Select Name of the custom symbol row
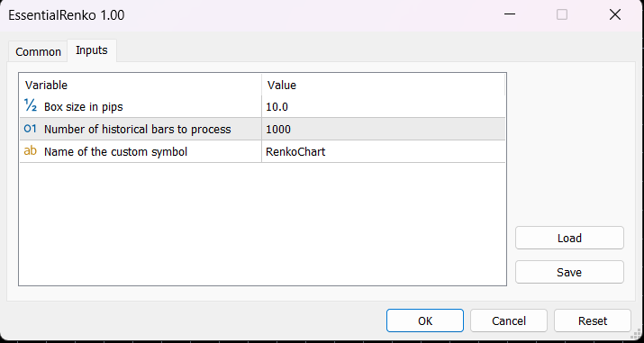The height and width of the screenshot is (343, 644). (x=262, y=152)
